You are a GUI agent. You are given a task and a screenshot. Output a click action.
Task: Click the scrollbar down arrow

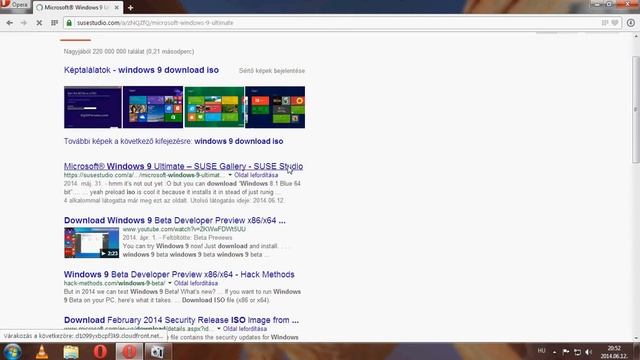pos(636,338)
